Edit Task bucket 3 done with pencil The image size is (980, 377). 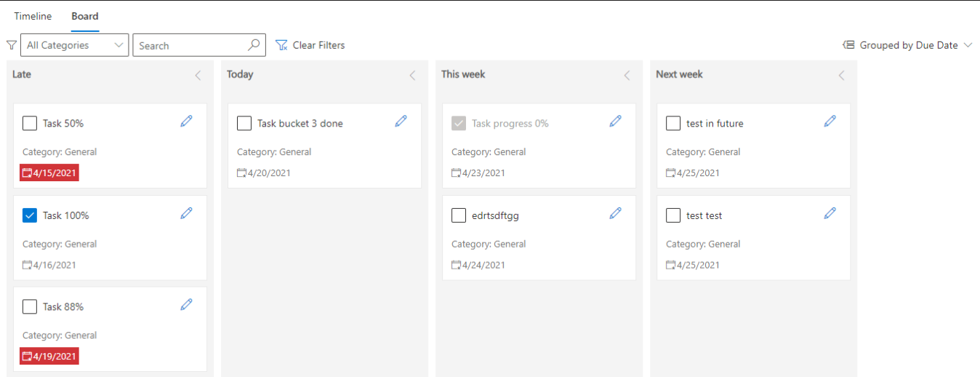pos(401,122)
